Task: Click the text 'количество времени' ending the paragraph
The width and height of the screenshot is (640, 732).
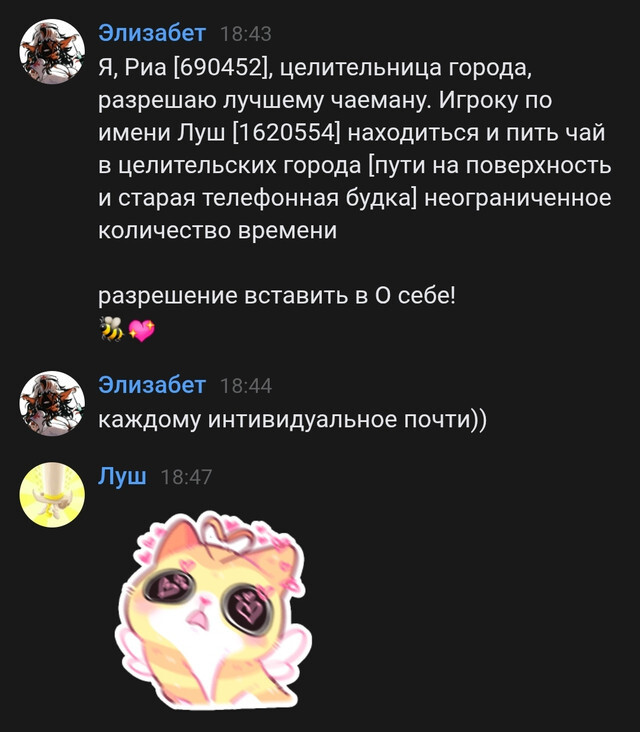Action: click(x=218, y=231)
